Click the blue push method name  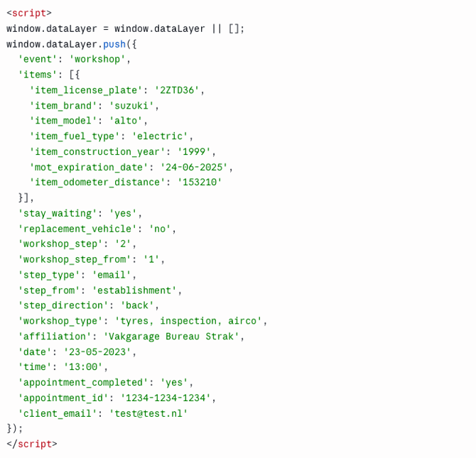(x=114, y=44)
